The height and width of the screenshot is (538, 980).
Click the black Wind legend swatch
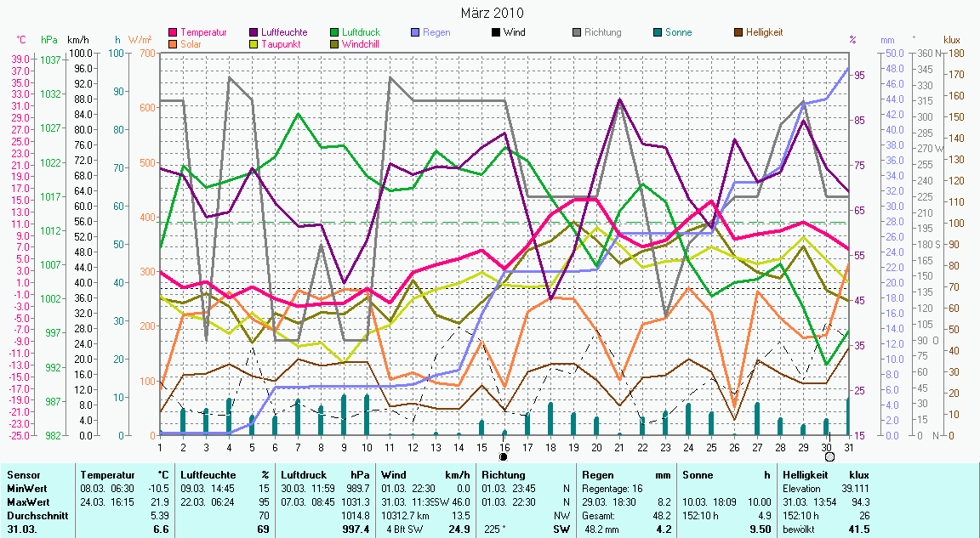click(496, 32)
